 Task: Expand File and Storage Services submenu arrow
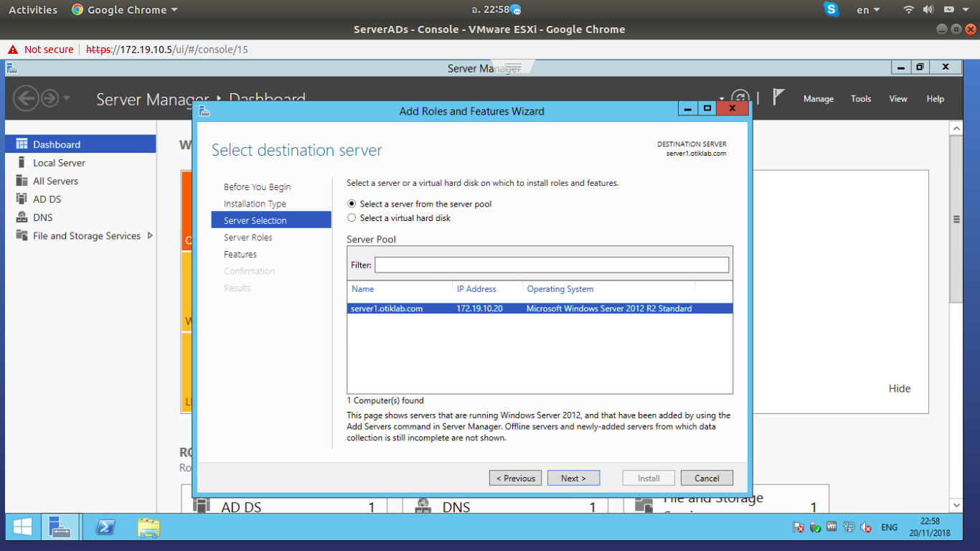tap(150, 235)
